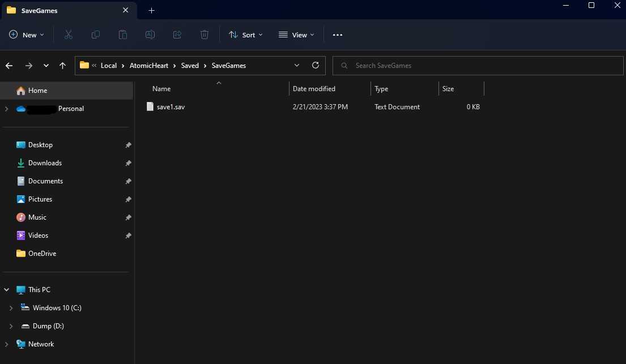Click the pin icon beside Pictures
Screen dimensions: 626x364
(128, 199)
